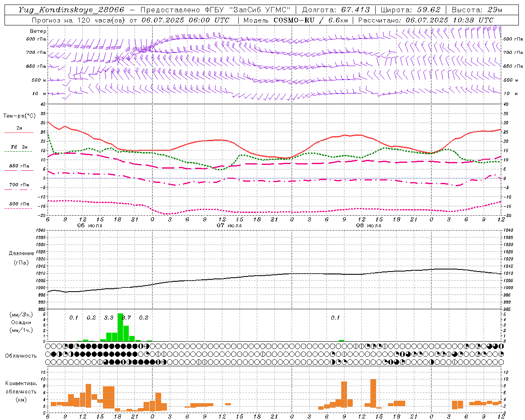
Task: Click the 06 июля date label
Action: tap(90, 226)
